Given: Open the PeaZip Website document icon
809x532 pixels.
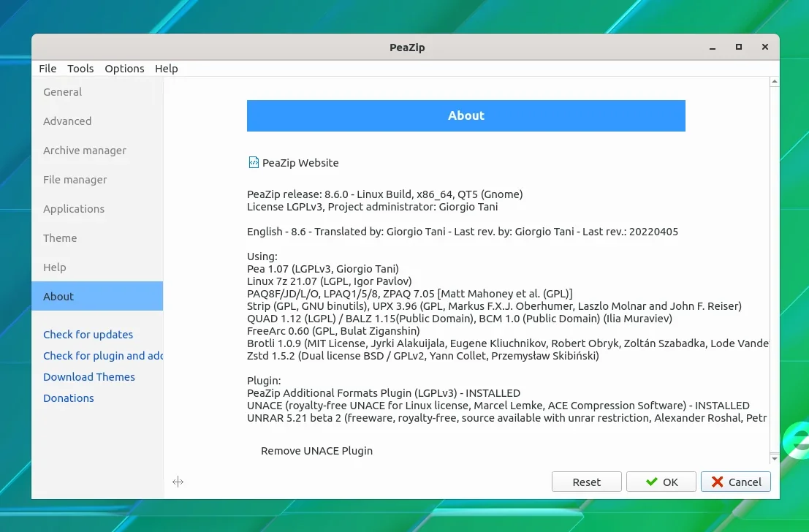Looking at the screenshot, I should click(254, 162).
